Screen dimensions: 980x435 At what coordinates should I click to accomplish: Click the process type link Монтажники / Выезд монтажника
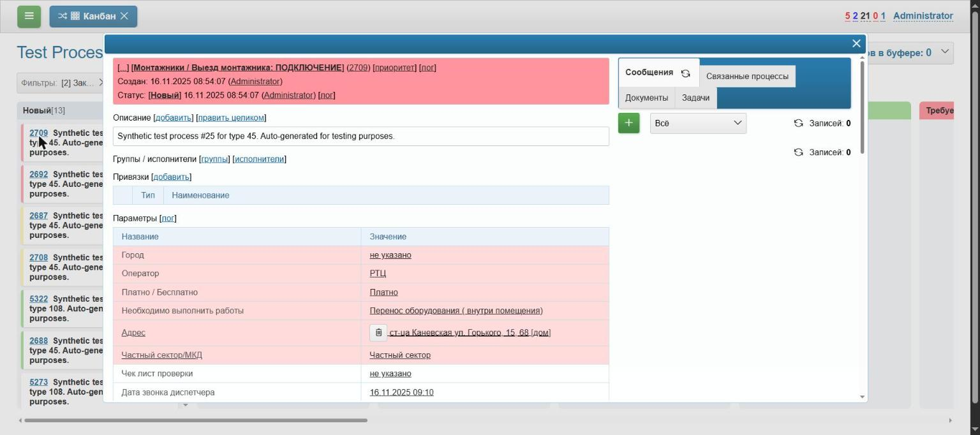[x=237, y=68]
